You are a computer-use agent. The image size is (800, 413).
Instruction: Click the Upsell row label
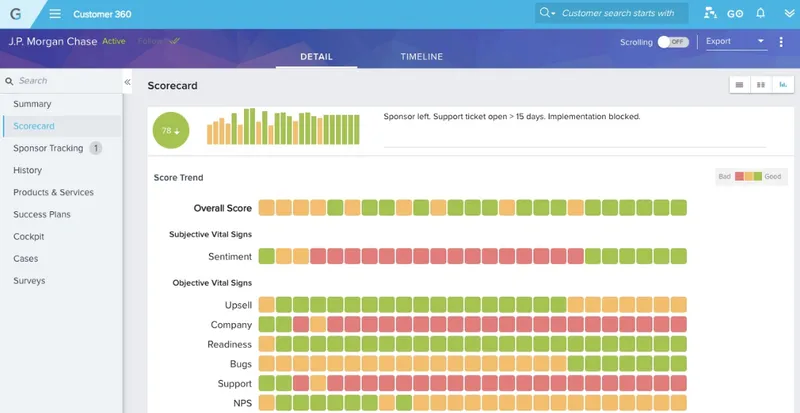(238, 305)
